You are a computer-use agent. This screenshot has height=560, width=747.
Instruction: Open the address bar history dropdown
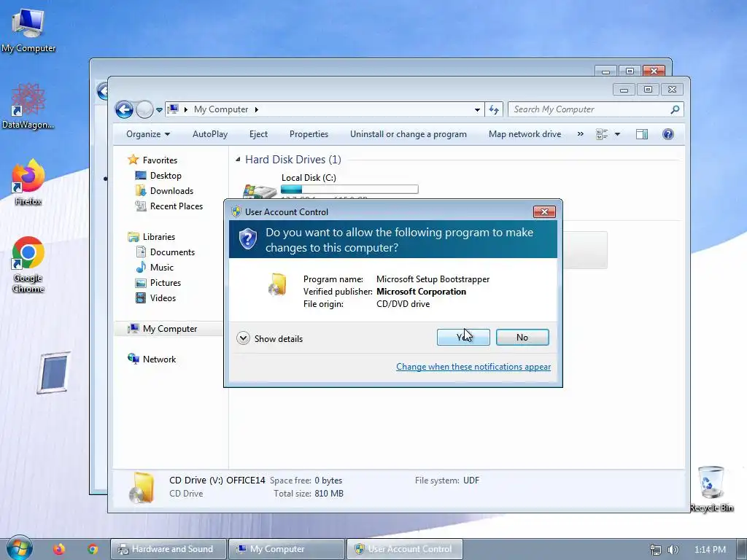point(477,110)
